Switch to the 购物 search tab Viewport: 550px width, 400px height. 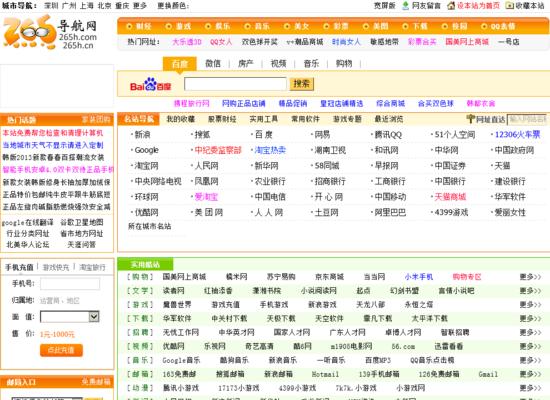[x=344, y=64]
